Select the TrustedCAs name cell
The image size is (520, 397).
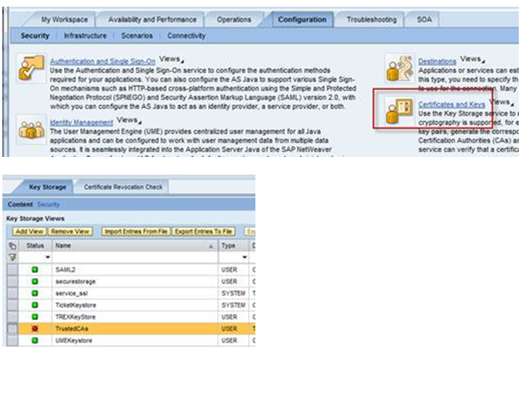tap(135, 329)
